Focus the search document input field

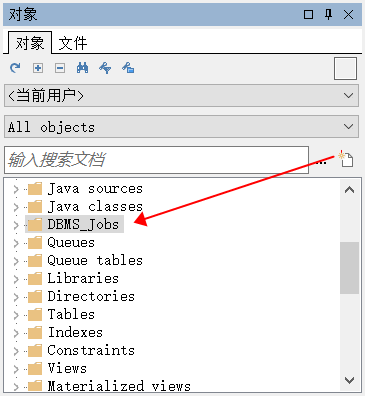tap(156, 160)
